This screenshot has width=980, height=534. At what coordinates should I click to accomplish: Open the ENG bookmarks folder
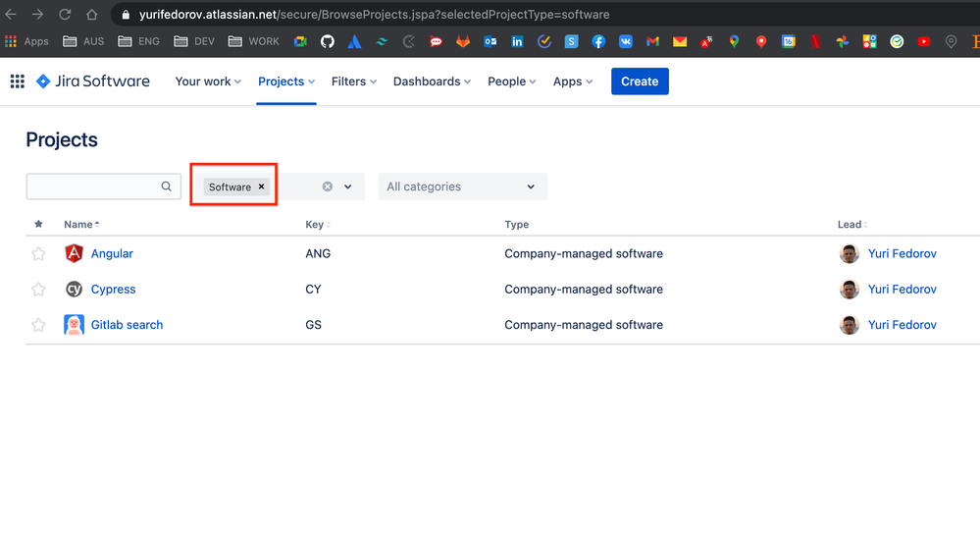(138, 41)
